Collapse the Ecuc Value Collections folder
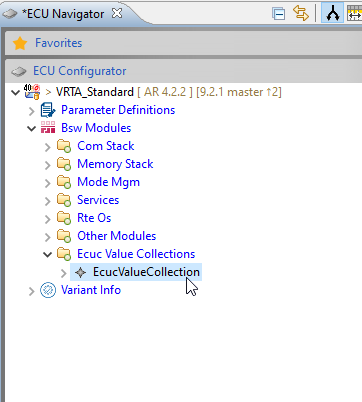Screen dimensions: 362x402 pyautogui.click(x=47, y=254)
